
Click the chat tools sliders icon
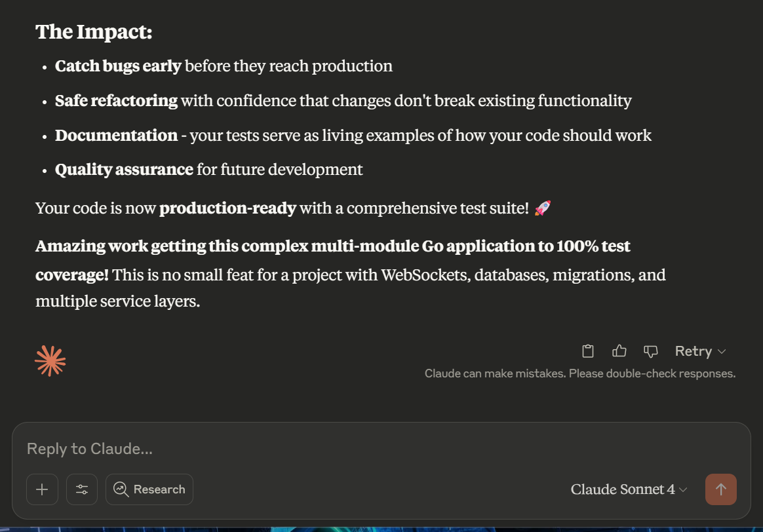point(82,489)
